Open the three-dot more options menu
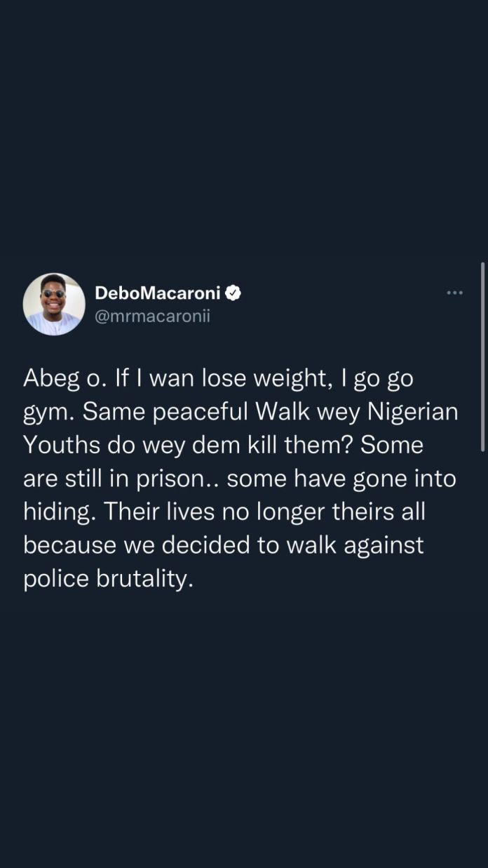The height and width of the screenshot is (868, 488). coord(454,293)
